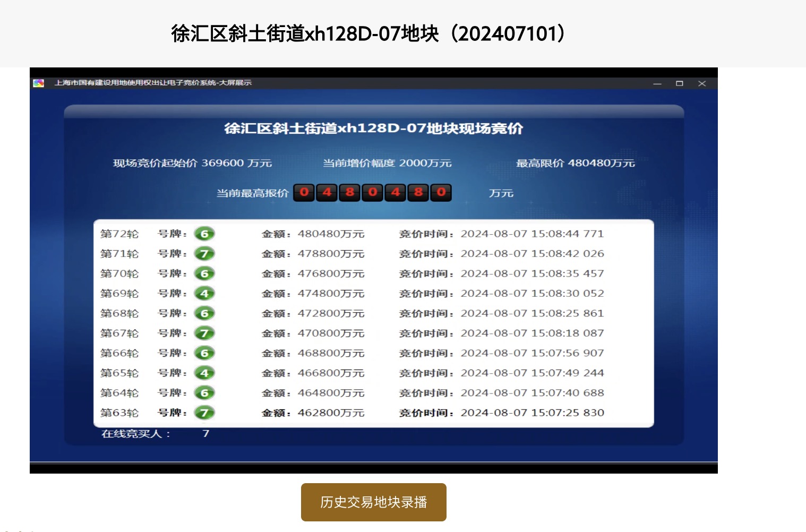The image size is (806, 532).
Task: Click paddle badge 6 in round 66 row
Action: [204, 354]
